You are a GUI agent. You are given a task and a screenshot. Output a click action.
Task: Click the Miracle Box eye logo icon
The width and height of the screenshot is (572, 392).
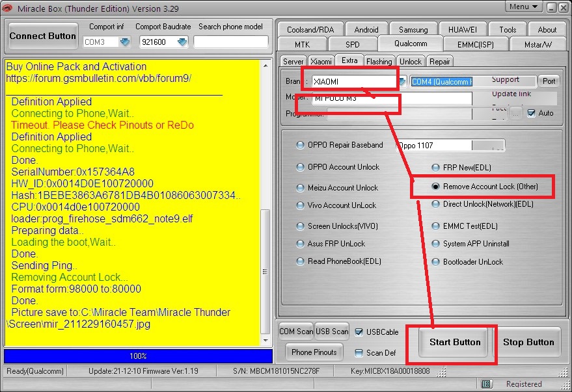coord(7,8)
